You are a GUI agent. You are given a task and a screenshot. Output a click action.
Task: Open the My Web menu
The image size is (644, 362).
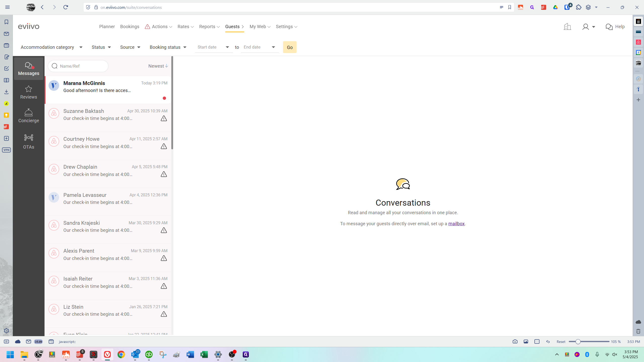[260, 27]
